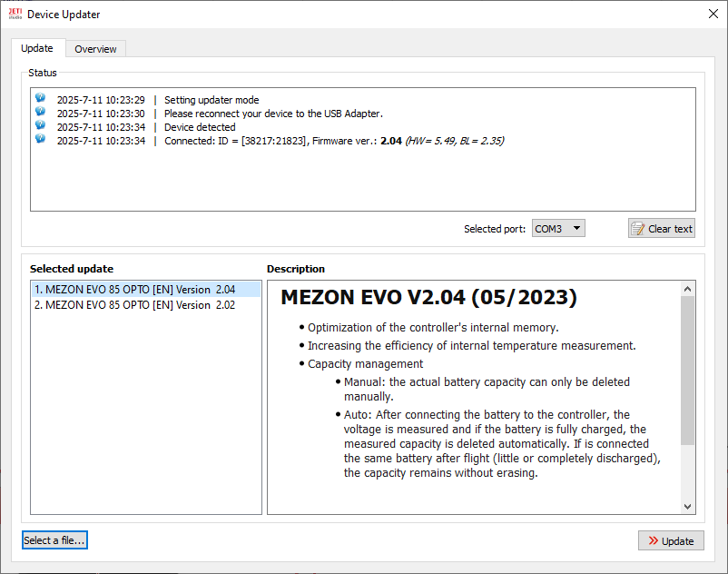Select MEZON EVO 85 OPTO Version 2.04
728x574 pixels.
pyautogui.click(x=146, y=290)
